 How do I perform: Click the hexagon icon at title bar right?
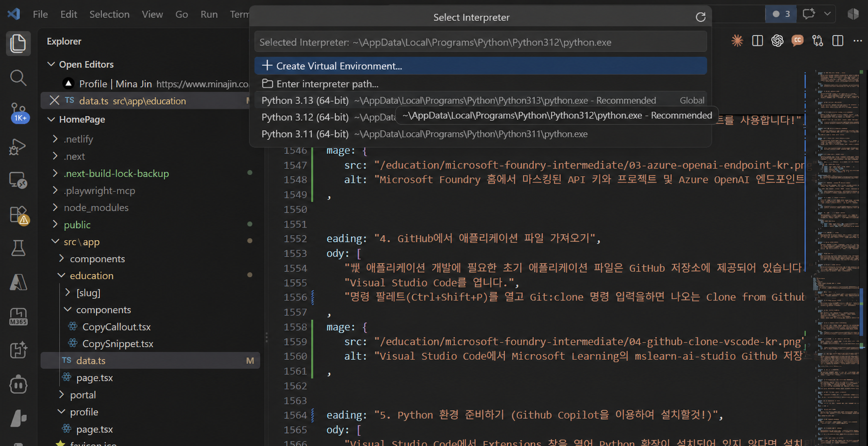click(x=853, y=14)
